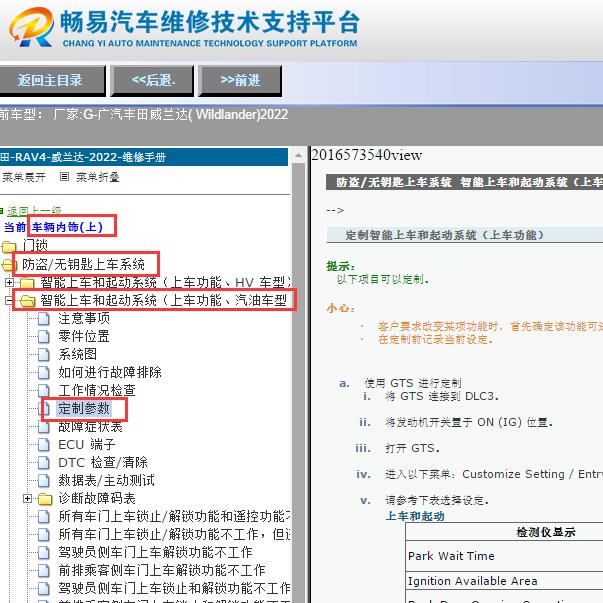Screen dimensions: 603x603
Task: Click page icon beside 故障症状表
Action: pyautogui.click(x=44, y=427)
